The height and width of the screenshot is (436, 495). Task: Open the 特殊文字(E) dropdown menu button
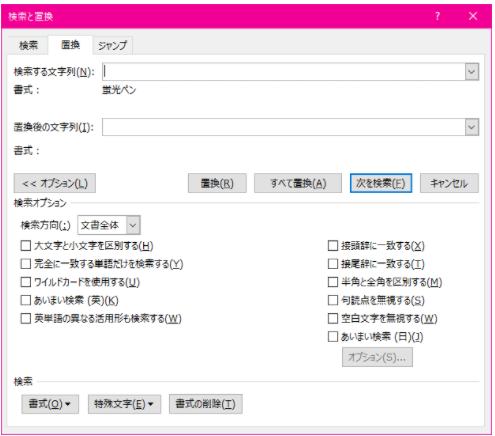(x=124, y=404)
